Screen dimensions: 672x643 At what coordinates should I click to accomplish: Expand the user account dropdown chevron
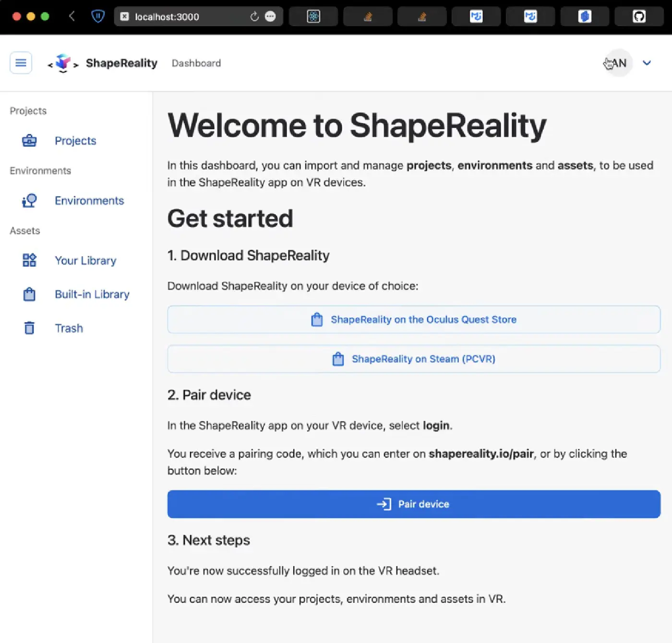pos(647,63)
